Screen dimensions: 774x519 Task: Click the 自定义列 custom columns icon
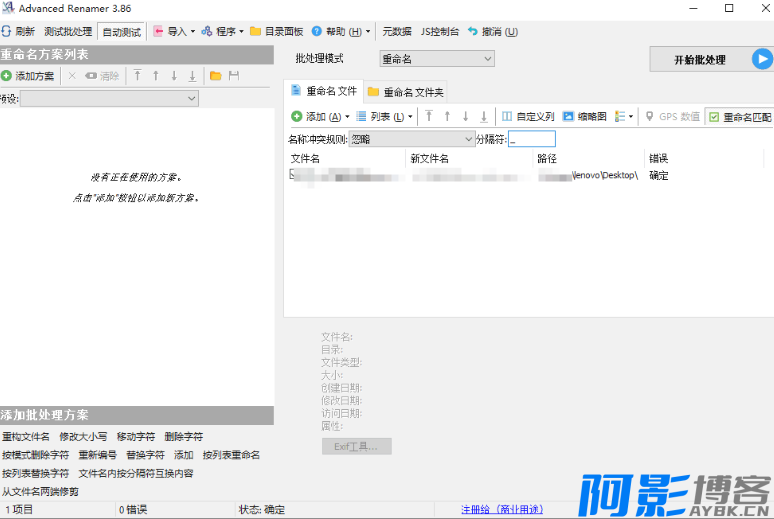tap(507, 116)
